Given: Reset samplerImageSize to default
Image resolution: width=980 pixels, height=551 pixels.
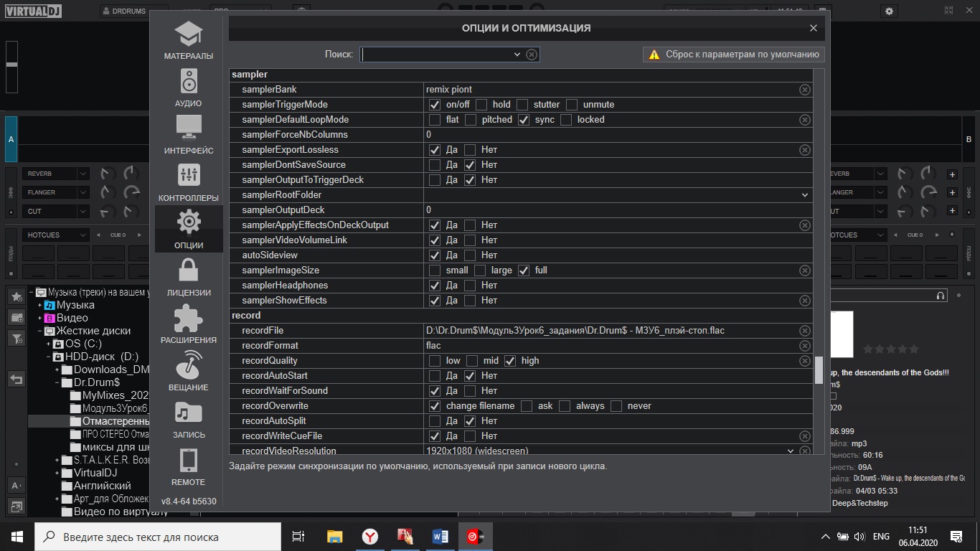Looking at the screenshot, I should pyautogui.click(x=805, y=270).
